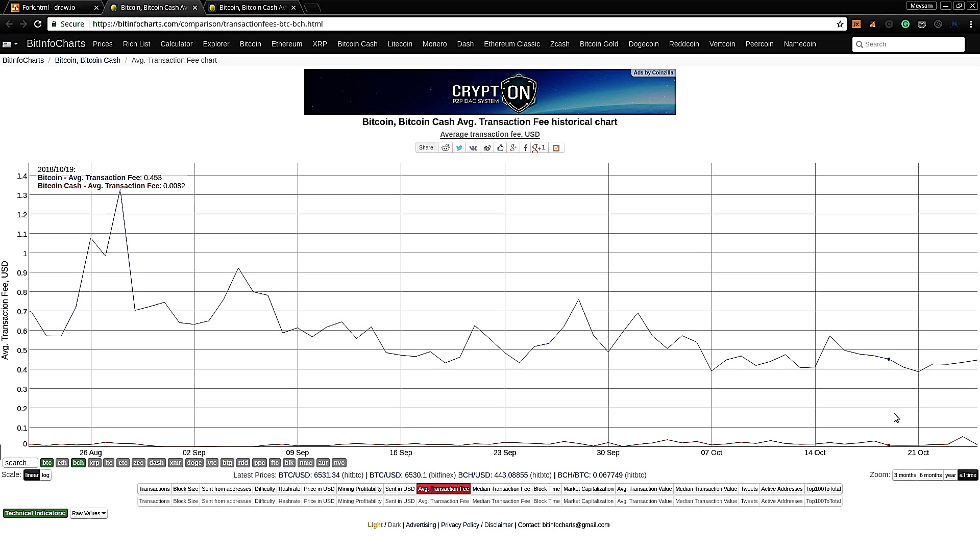
Task: Open Ethereum in the navigation bar
Action: tap(287, 44)
